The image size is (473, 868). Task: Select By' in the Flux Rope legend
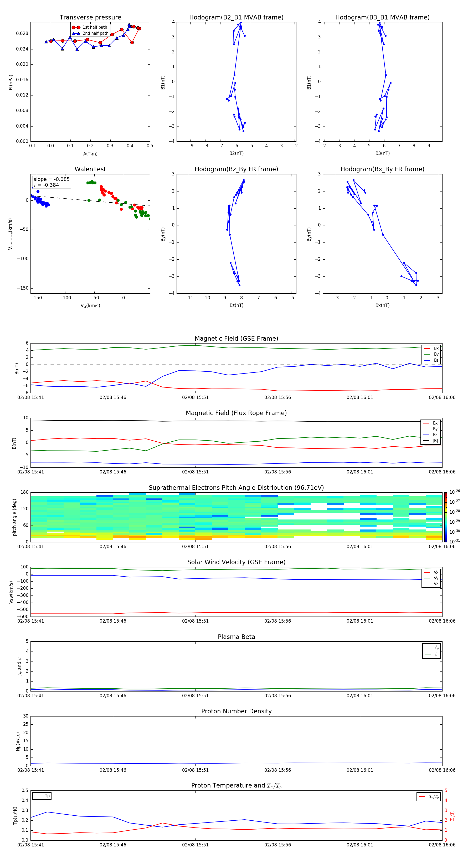click(x=431, y=429)
